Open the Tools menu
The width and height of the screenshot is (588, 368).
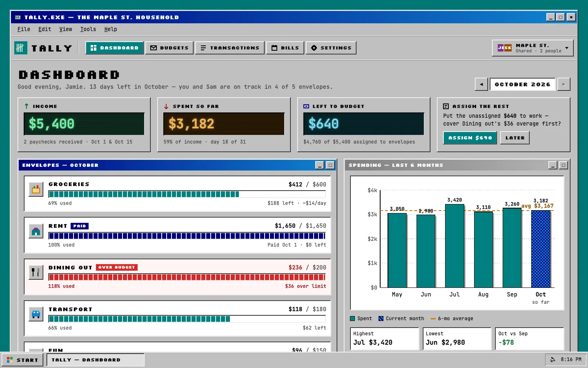(88, 29)
